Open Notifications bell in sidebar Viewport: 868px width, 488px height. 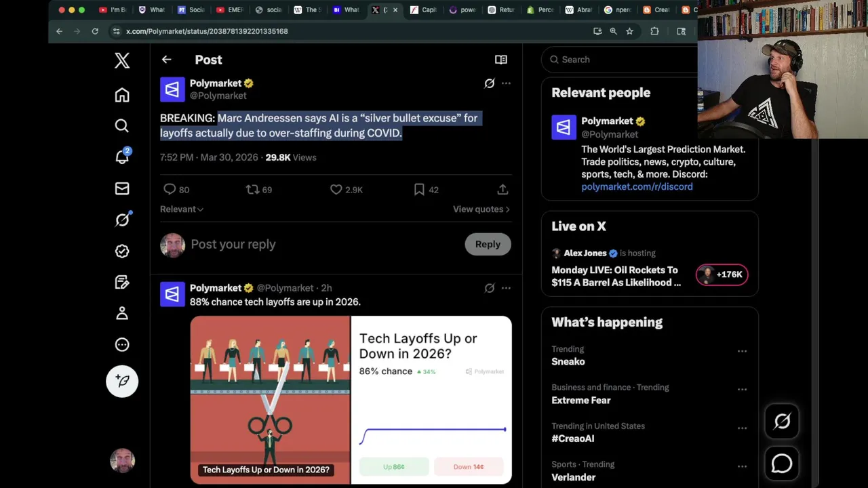tap(122, 157)
